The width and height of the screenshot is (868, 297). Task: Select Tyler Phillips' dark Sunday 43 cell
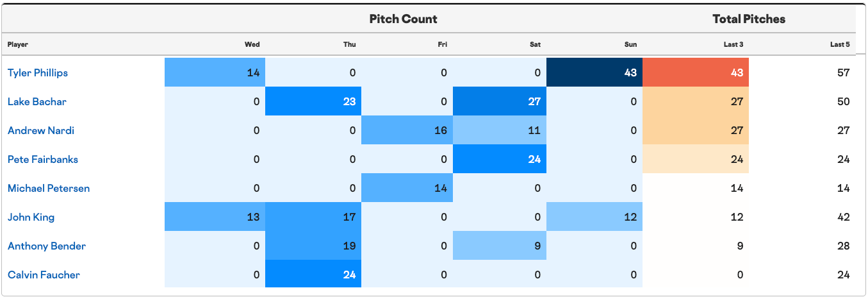pos(594,72)
